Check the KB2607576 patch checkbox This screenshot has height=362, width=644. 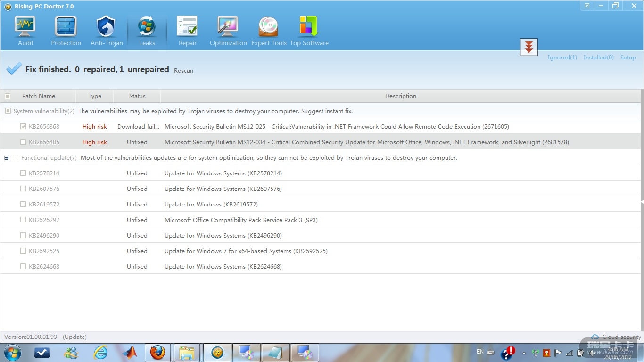23,189
